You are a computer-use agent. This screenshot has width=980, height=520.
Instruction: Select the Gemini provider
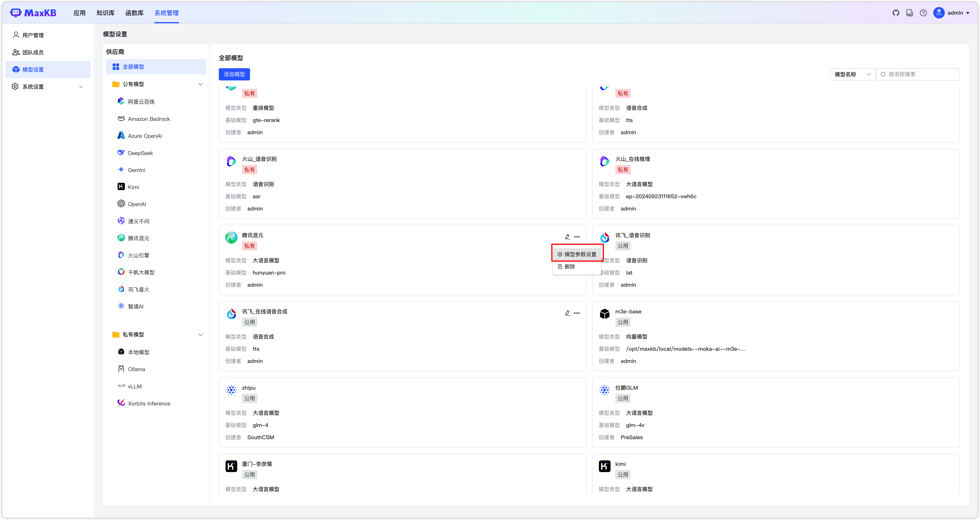136,170
